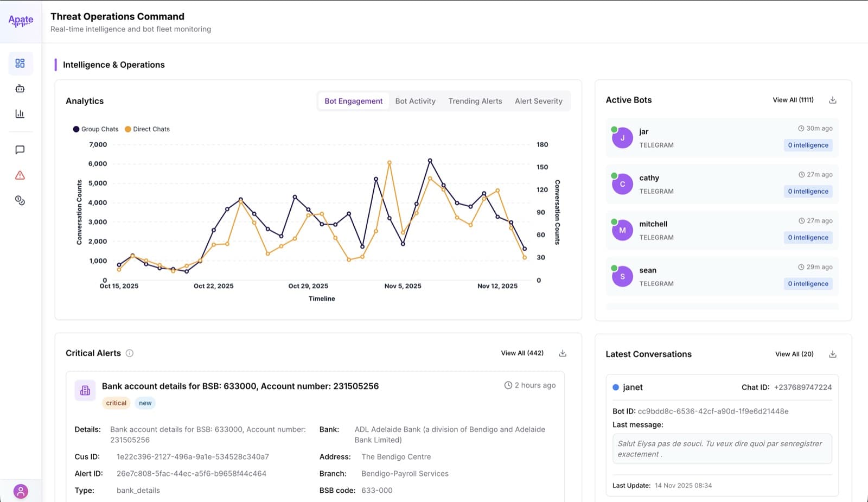Switch to the Bot Activity tab
The height and width of the screenshot is (502, 868).
[x=416, y=101]
